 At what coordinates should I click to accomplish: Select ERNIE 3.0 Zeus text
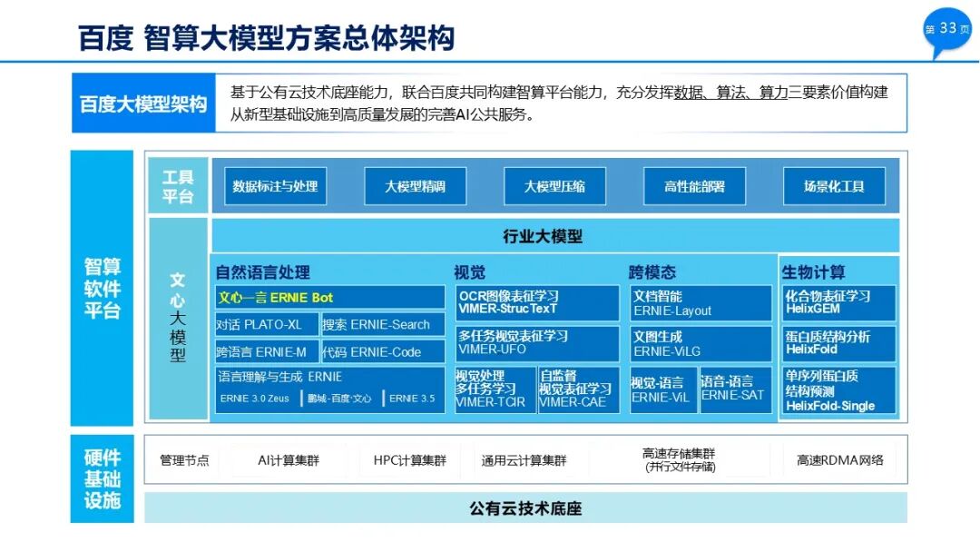tap(255, 399)
